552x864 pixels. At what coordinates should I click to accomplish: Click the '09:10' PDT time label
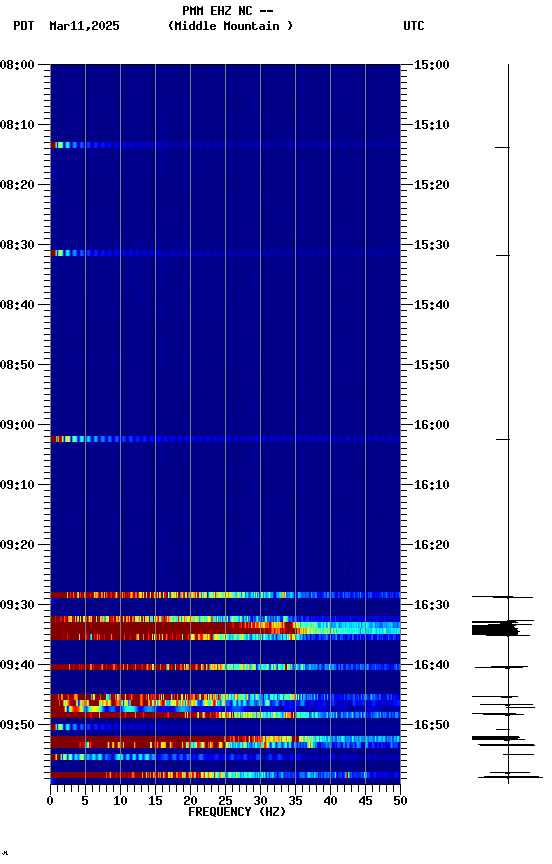(17, 485)
